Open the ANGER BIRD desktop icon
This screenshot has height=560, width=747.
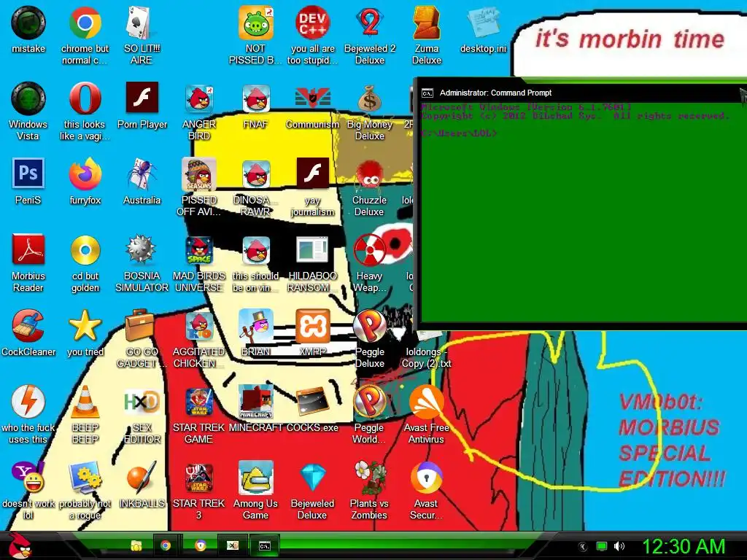click(x=199, y=98)
